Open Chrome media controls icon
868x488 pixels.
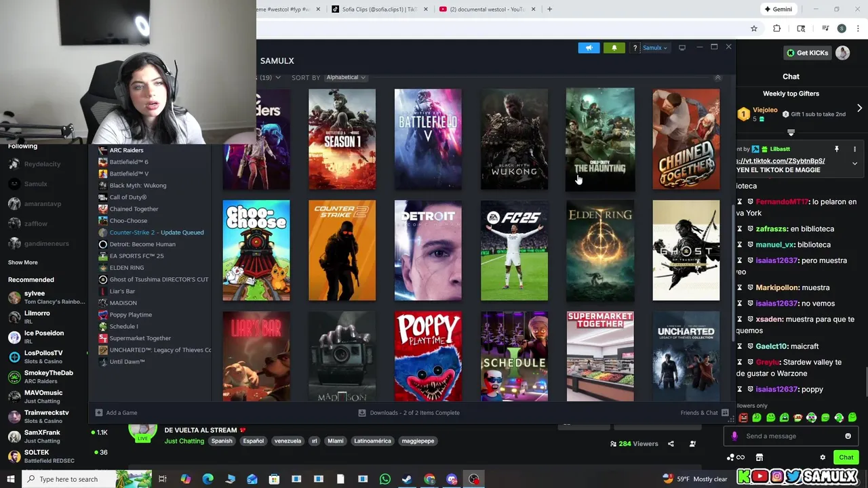click(x=825, y=28)
